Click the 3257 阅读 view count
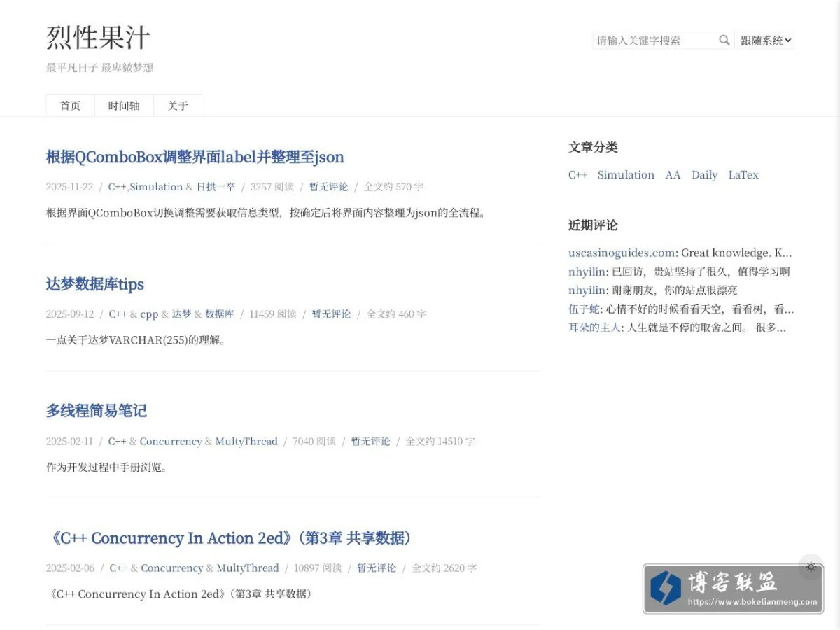Image resolution: width=840 pixels, height=630 pixels. click(272, 187)
